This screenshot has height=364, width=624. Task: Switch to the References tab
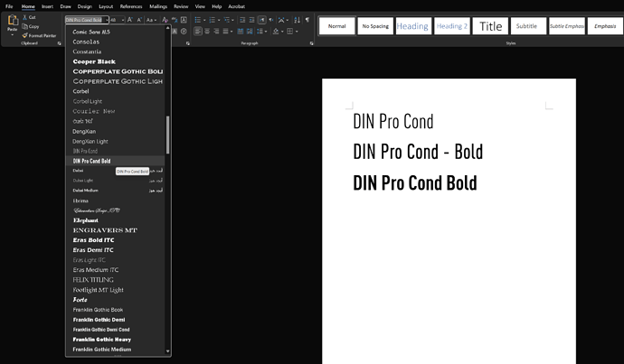tap(131, 6)
